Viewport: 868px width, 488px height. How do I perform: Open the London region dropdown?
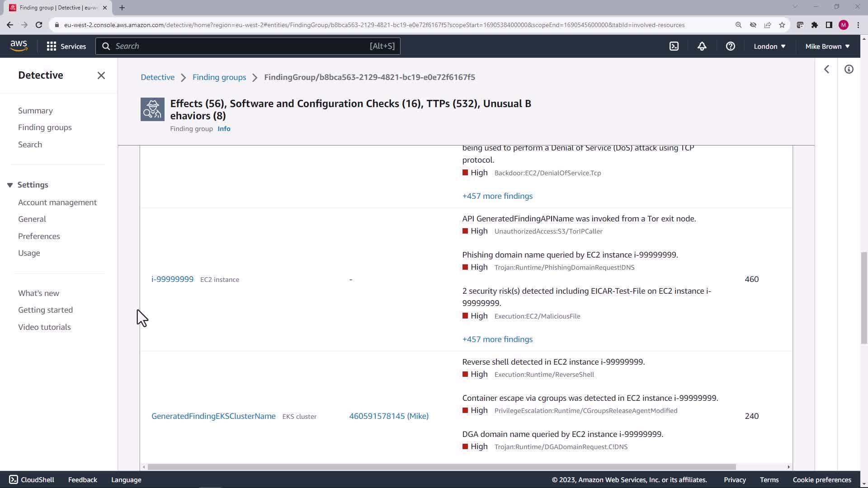[769, 46]
